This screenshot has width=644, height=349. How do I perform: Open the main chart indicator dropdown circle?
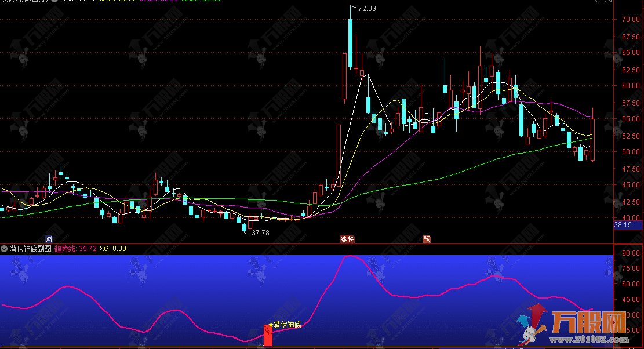click(54, 1)
